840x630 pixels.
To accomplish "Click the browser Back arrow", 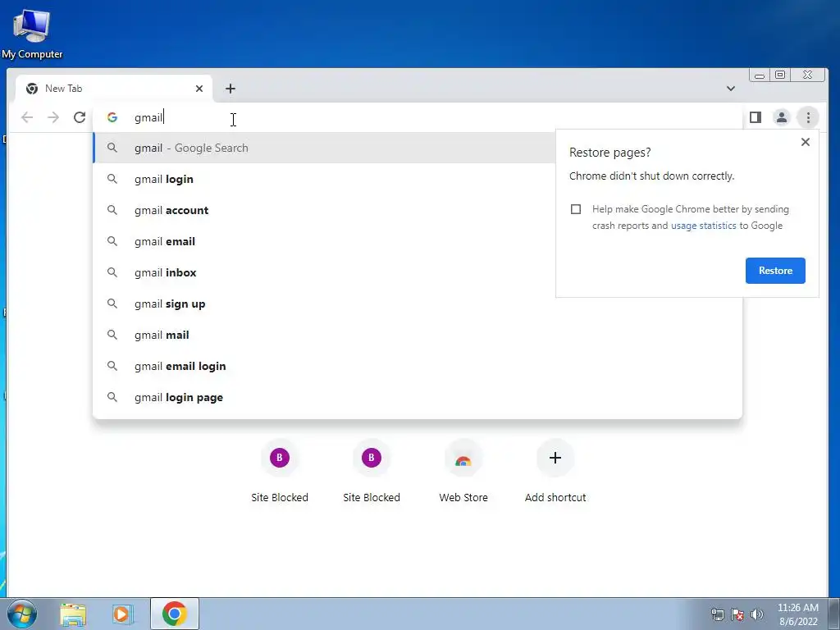I will [27, 117].
